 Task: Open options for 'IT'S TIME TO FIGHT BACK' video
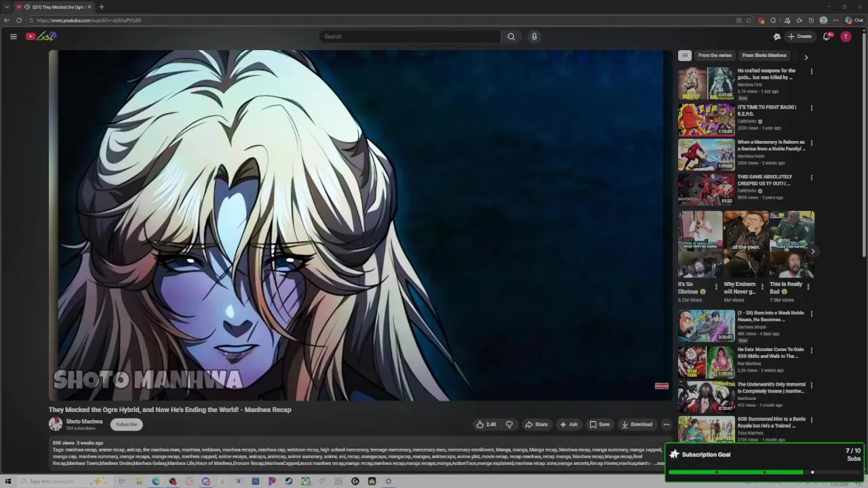click(811, 108)
